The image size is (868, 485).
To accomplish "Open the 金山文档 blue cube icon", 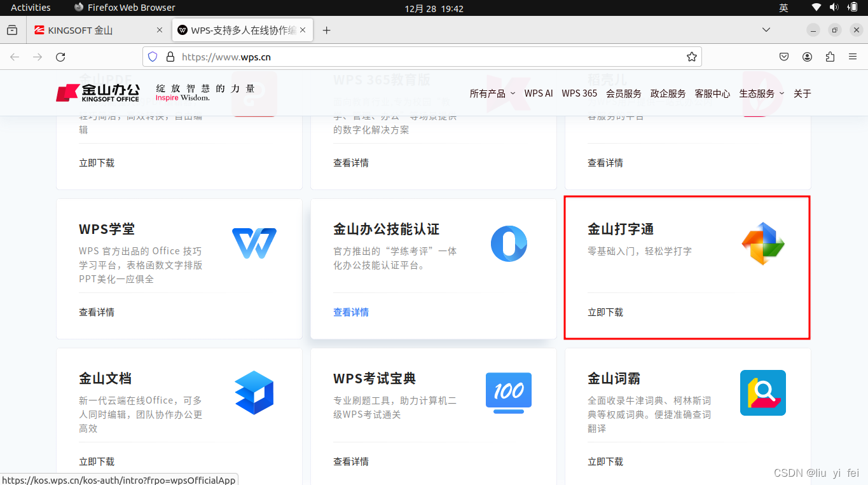I will point(254,393).
